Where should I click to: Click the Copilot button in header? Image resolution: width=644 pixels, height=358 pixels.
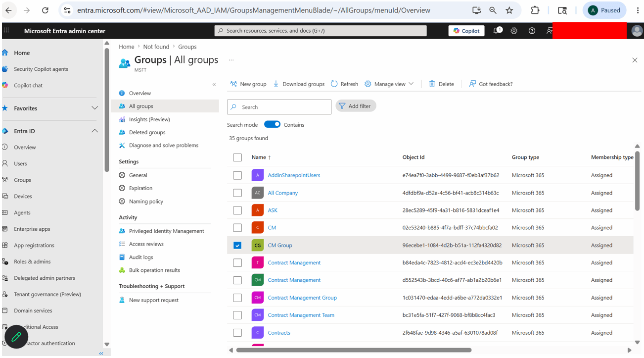coord(466,31)
